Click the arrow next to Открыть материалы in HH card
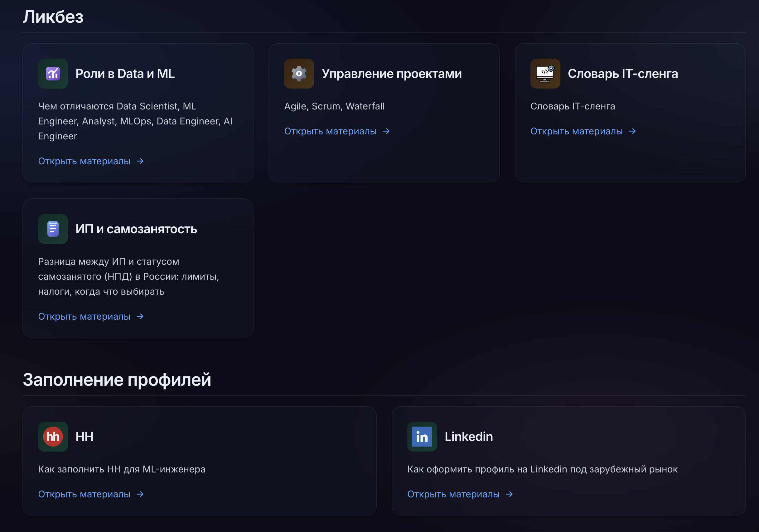 (x=140, y=494)
